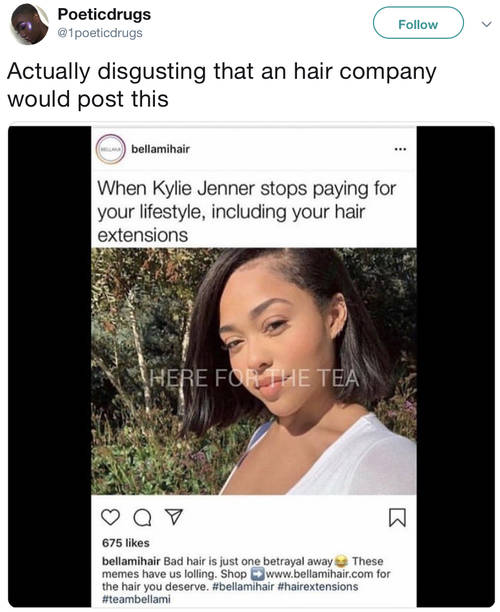Open the three-dot post options menu

400,149
